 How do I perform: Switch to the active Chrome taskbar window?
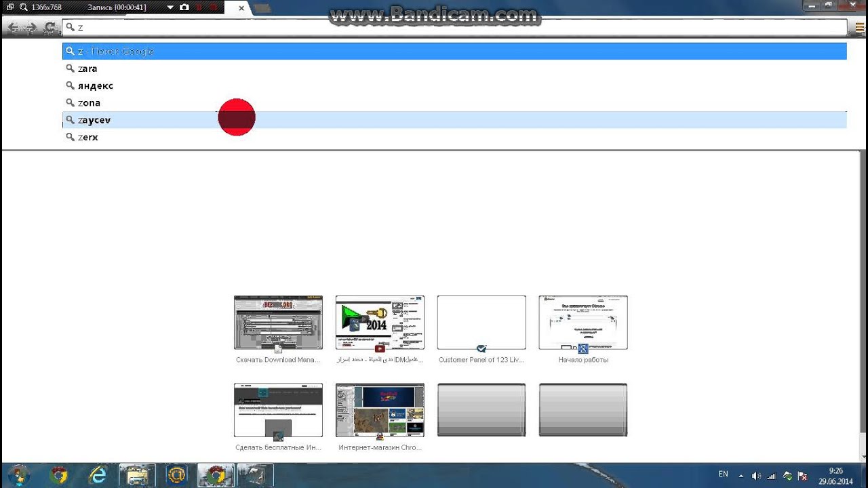coord(216,475)
